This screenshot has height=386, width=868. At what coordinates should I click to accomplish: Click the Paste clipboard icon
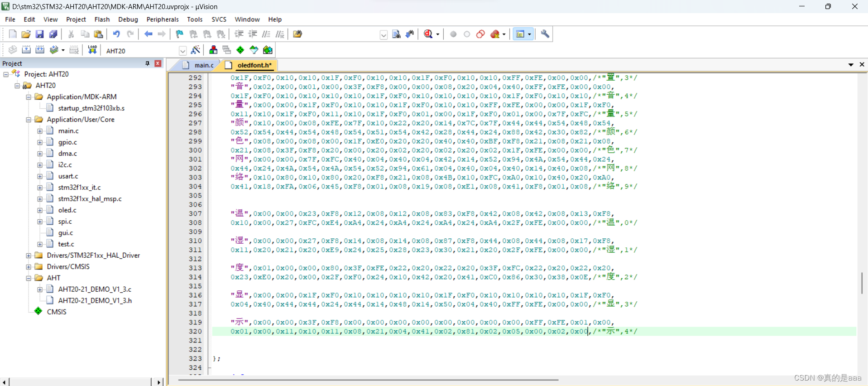click(x=98, y=34)
